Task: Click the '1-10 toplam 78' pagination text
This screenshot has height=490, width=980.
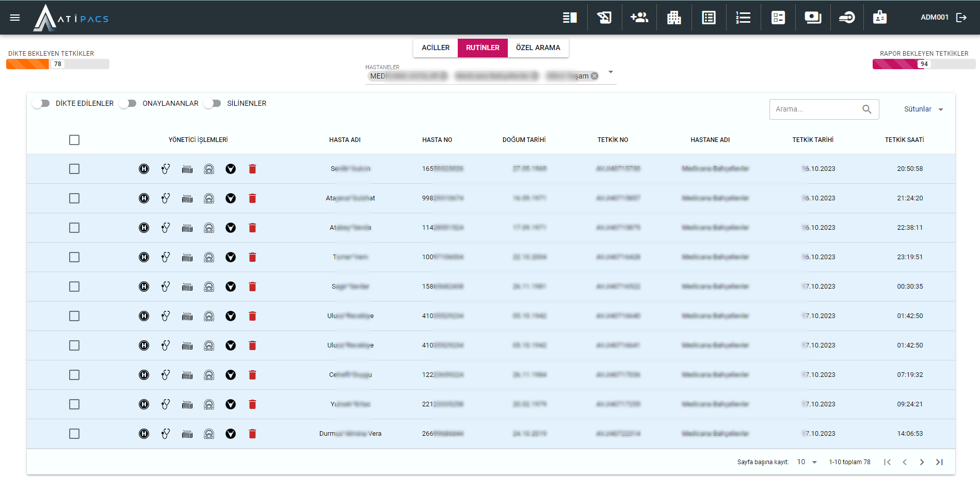Action: coord(849,462)
